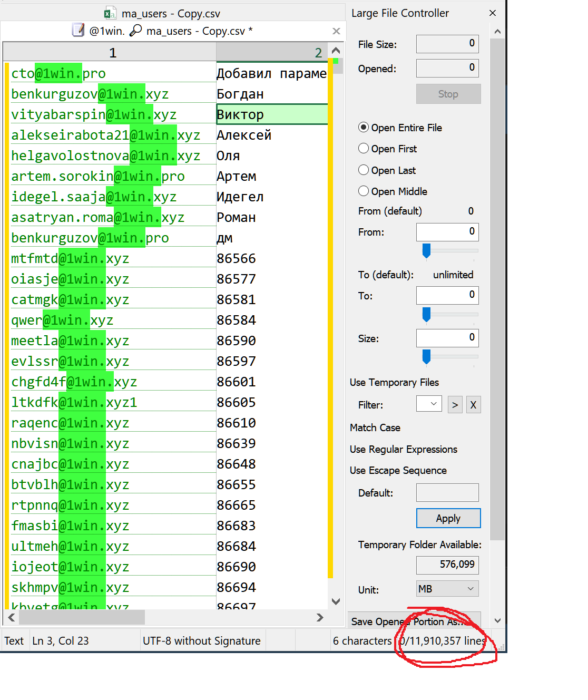588x700 pixels.
Task: Close the Large File Controller panel
Action: [x=493, y=13]
